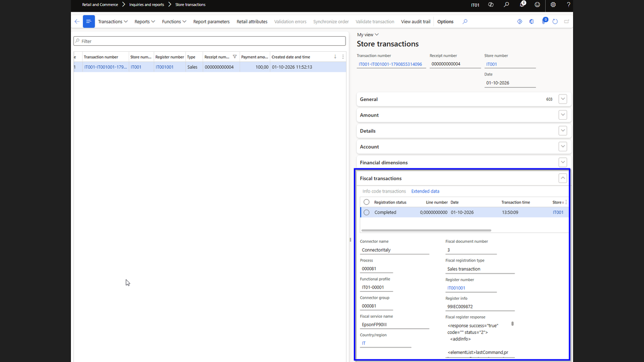Open the settings gear icon
The height and width of the screenshot is (362, 644).
click(553, 5)
